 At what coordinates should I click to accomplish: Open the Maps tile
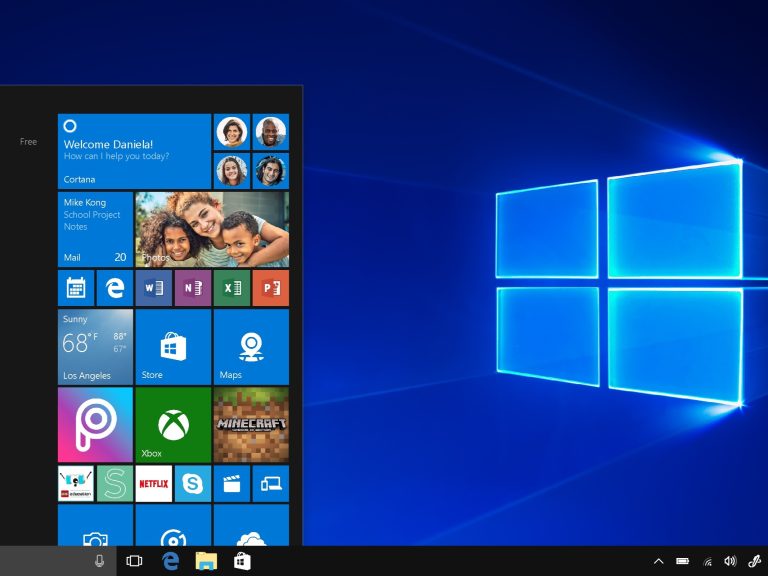pyautogui.click(x=251, y=347)
